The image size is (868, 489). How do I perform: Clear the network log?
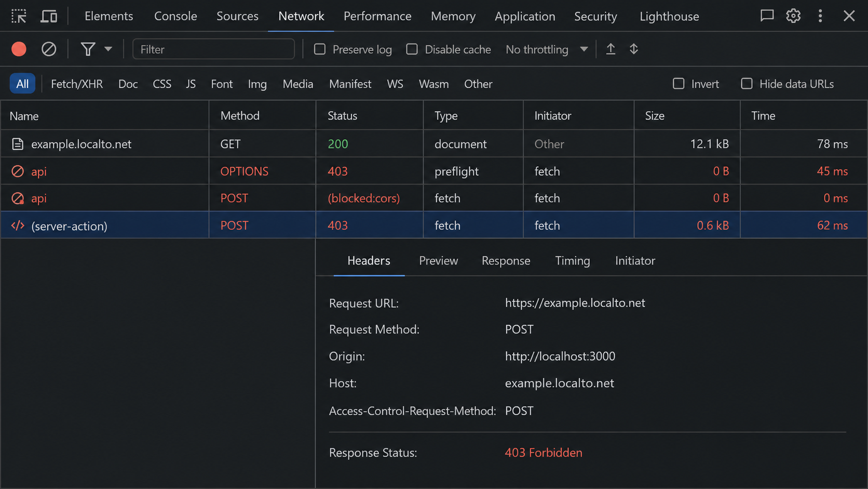click(x=49, y=49)
